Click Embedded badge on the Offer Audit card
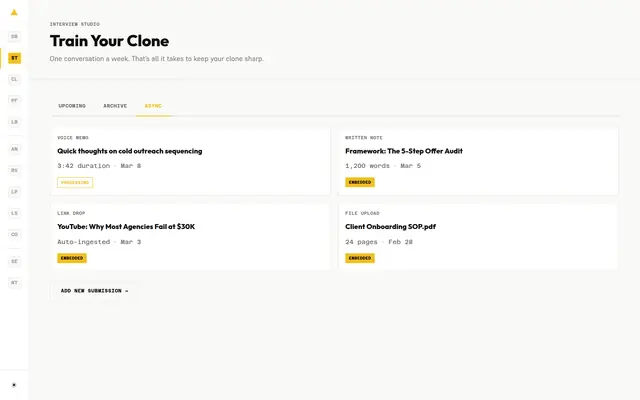Image resolution: width=640 pixels, height=400 pixels. tap(360, 182)
